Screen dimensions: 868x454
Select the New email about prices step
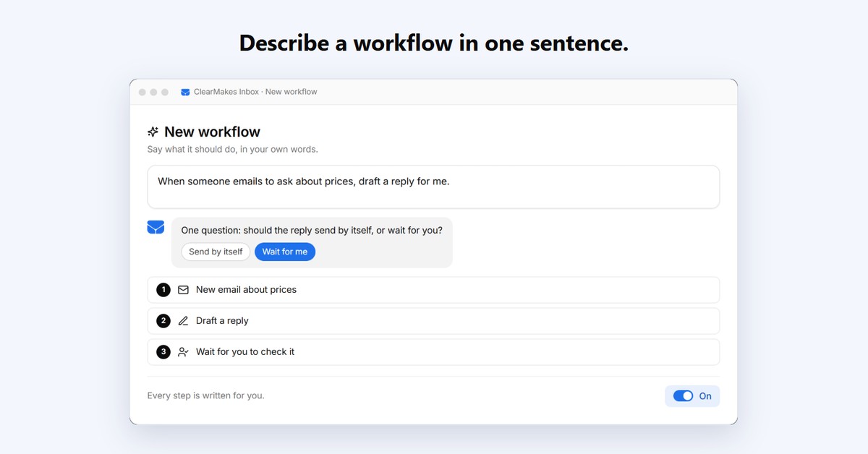pos(433,290)
